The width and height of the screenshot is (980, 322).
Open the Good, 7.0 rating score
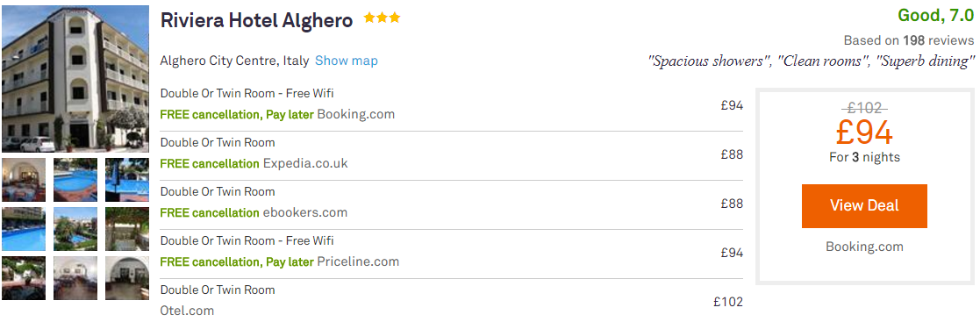click(935, 16)
